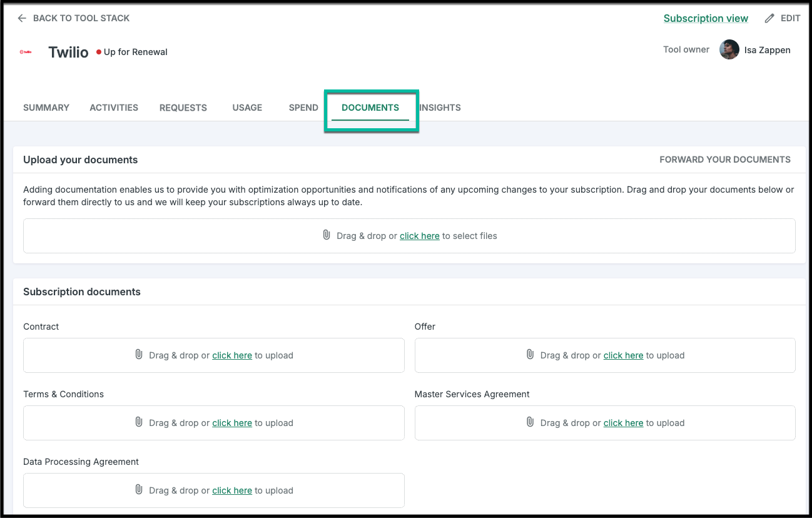Go to the Requests tab

(183, 108)
